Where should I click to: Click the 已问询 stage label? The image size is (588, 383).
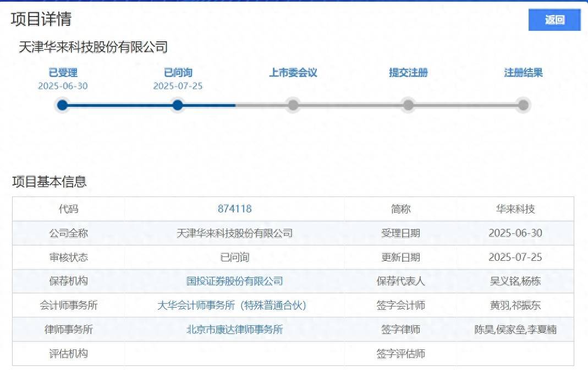178,73
